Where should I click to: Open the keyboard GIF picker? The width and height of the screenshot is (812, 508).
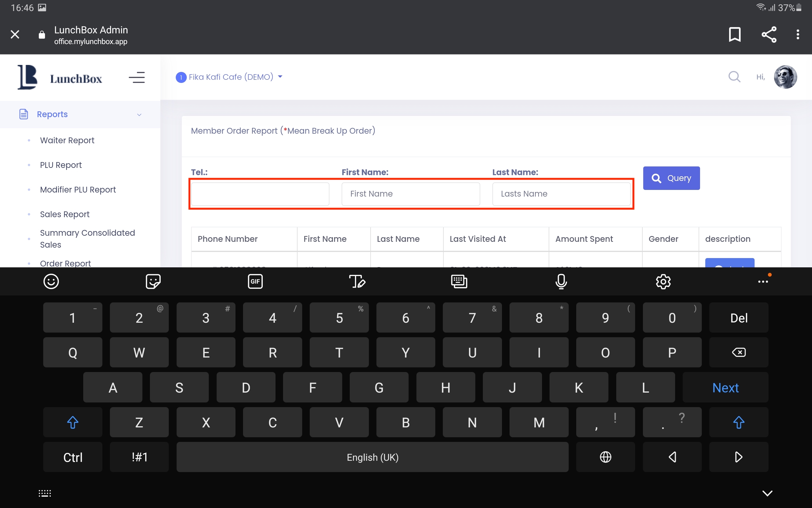tap(255, 281)
